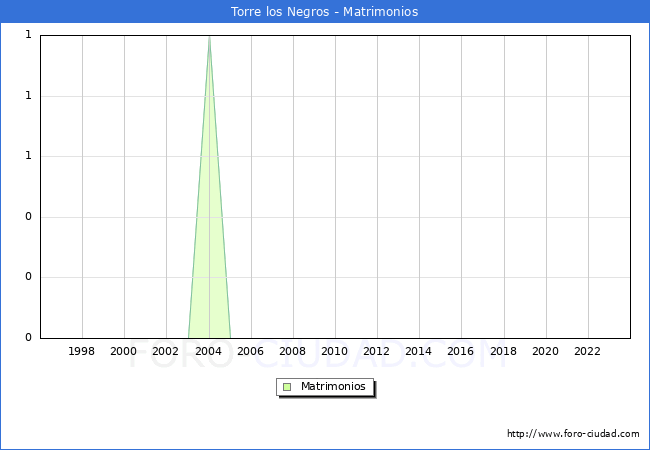The width and height of the screenshot is (650, 450).
Task: Select the 2022 year label
Action: click(x=587, y=351)
